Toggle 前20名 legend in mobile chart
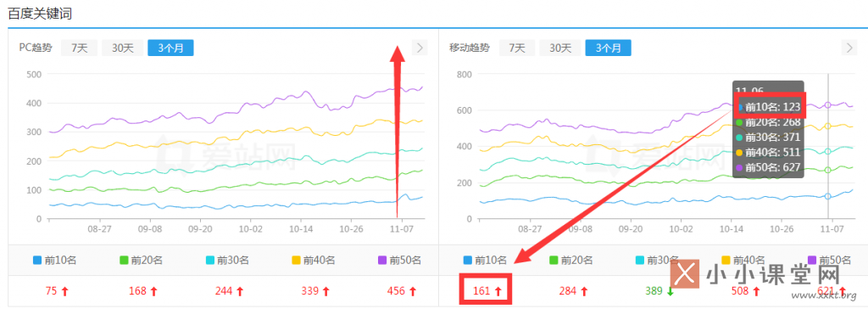The image size is (868, 309). [571, 260]
